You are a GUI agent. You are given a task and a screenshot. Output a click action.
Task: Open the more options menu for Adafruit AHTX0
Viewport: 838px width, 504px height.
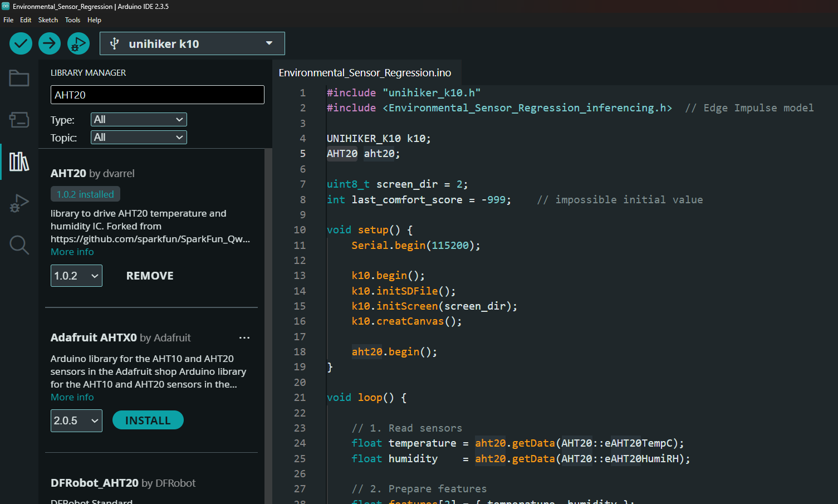point(244,337)
